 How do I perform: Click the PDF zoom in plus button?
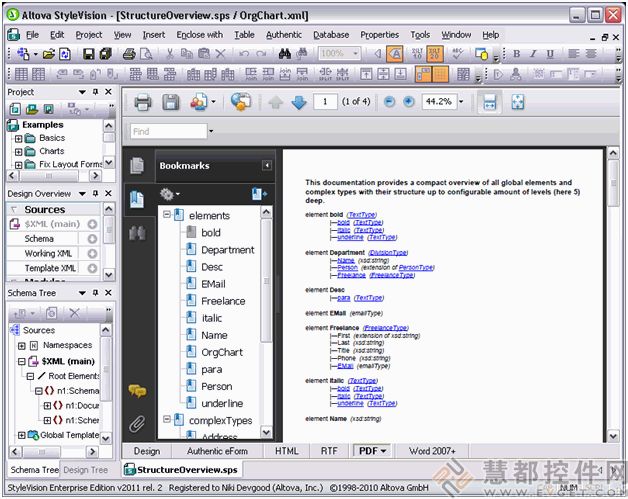point(409,102)
